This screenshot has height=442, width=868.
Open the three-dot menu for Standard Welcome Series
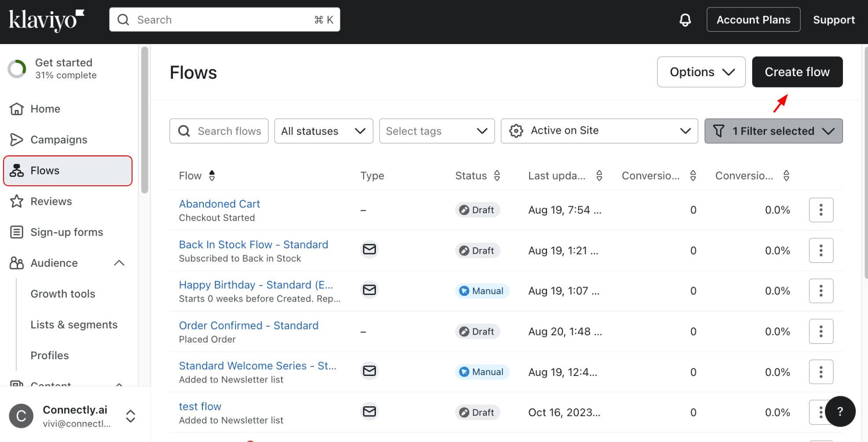click(821, 372)
